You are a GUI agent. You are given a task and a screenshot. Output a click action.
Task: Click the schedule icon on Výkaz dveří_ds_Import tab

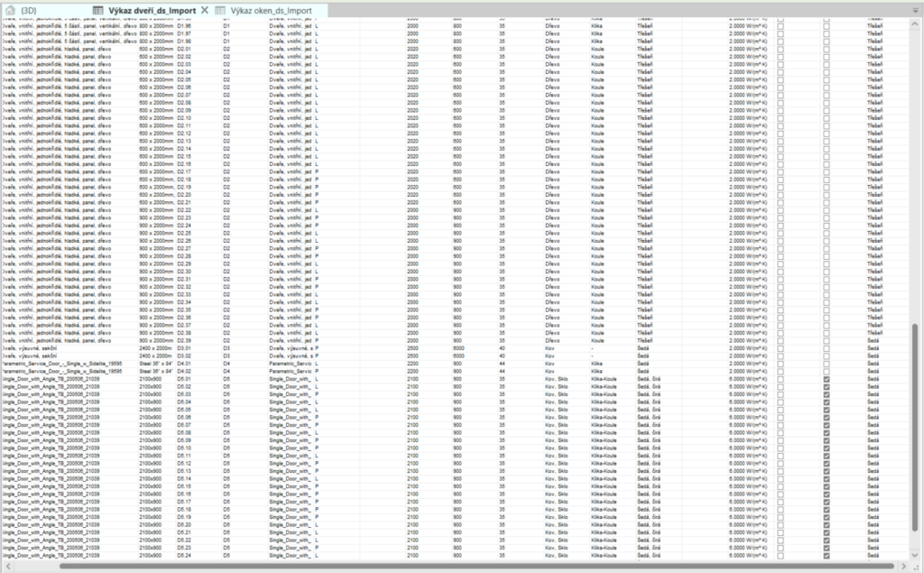click(98, 9)
